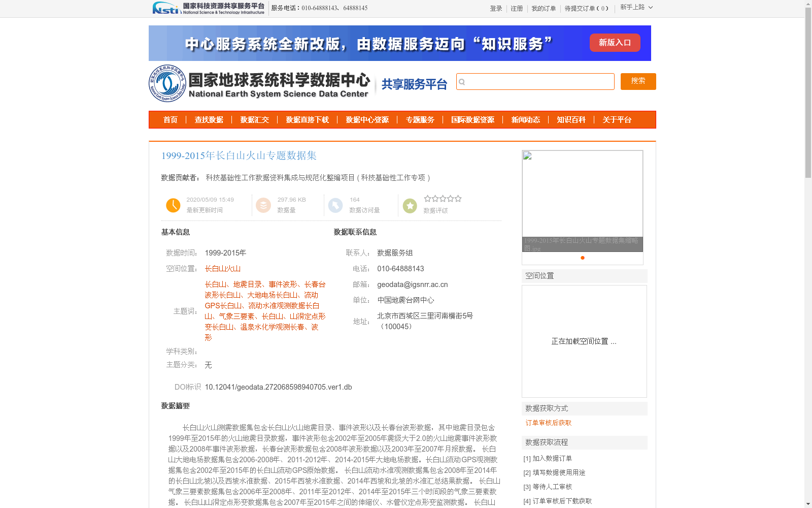Click step [1] 加入数据订单
Screen dimensions: 812x508
[x=548, y=459]
